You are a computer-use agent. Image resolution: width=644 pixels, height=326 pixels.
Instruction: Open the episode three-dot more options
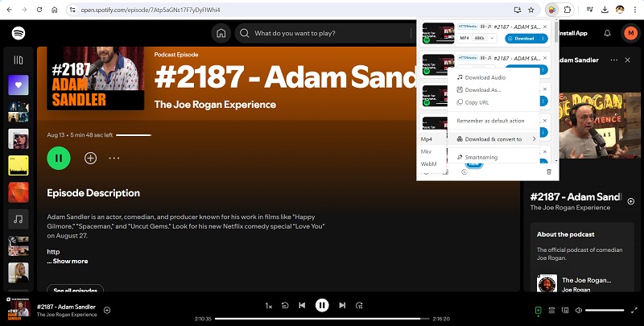114,158
